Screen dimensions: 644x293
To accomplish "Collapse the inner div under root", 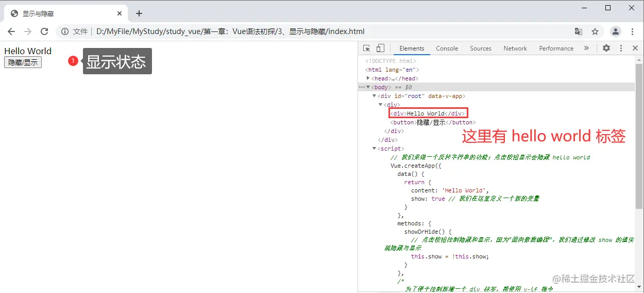I will [x=381, y=105].
